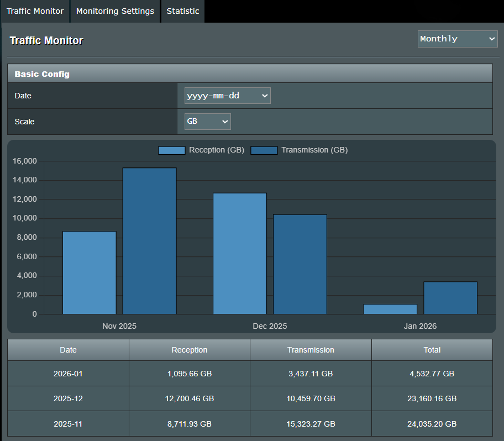Select the 2026-01 date cell
The height and width of the screenshot is (441, 504).
click(68, 374)
